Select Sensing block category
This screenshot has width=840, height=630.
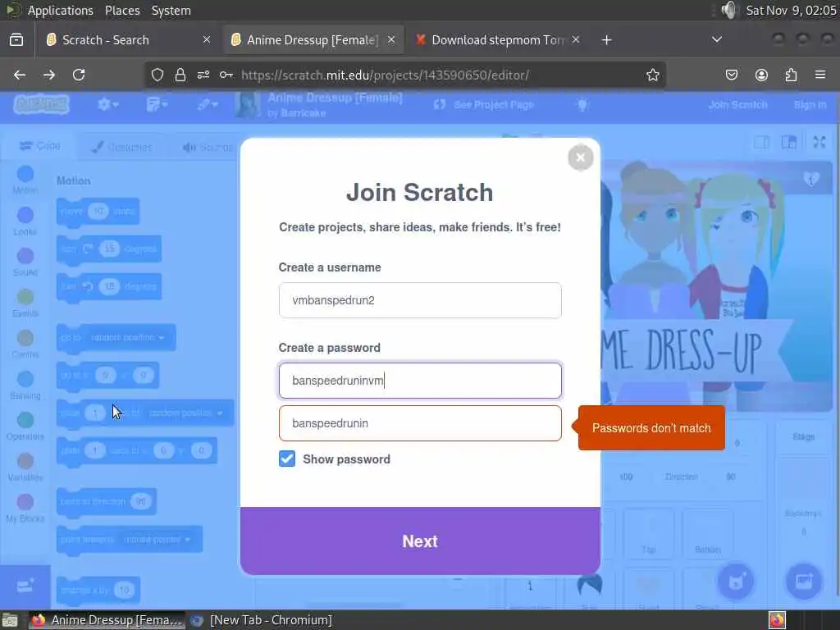pyautogui.click(x=25, y=386)
